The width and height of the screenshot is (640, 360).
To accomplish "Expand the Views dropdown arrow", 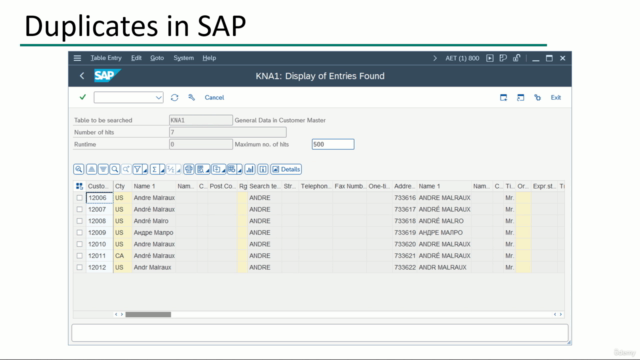I will (208, 170).
